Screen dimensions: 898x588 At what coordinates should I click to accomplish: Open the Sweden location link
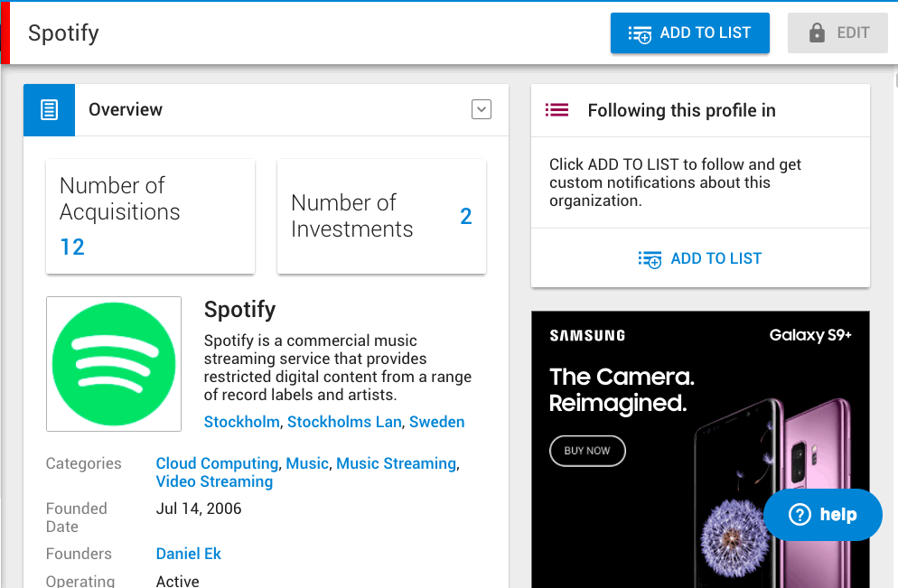tap(437, 422)
